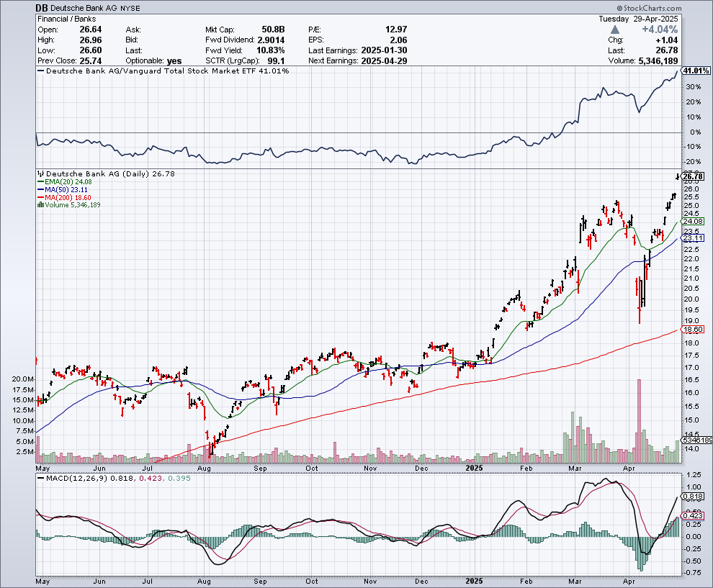Click the EMA(20) 24.08 legend entry
713x588 pixels.
tap(65, 182)
